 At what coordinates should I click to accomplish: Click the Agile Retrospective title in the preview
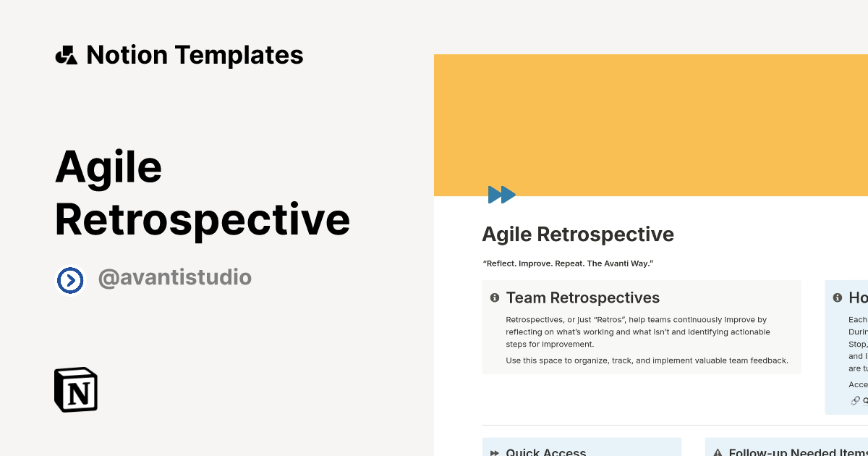tap(577, 234)
